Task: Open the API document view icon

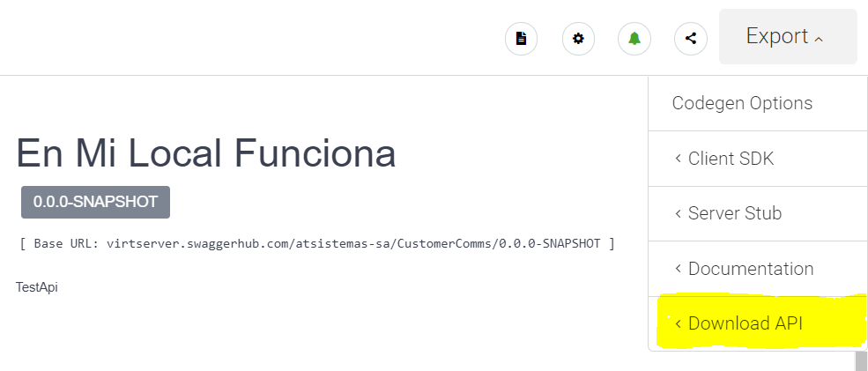Action: click(521, 39)
